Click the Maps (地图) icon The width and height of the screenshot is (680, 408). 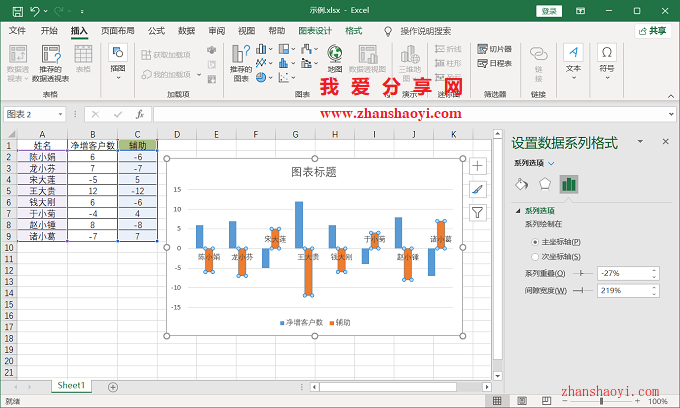point(335,54)
